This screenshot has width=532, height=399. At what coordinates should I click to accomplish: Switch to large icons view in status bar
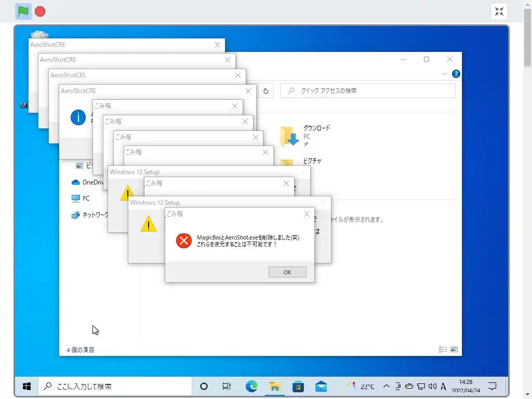click(x=454, y=349)
